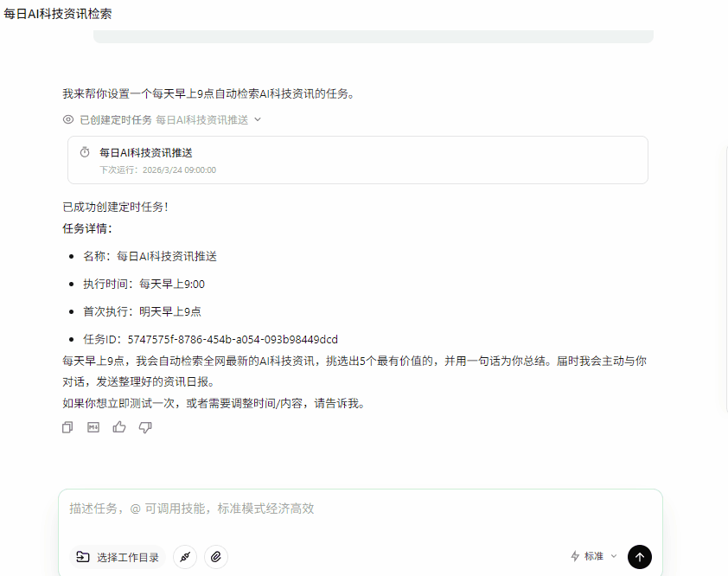Select the pen skill icon near the input
The height and width of the screenshot is (576, 728).
click(x=185, y=557)
